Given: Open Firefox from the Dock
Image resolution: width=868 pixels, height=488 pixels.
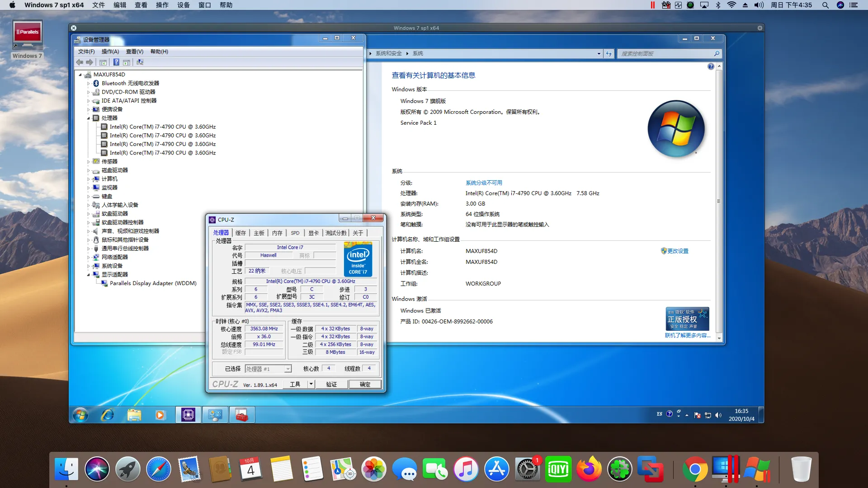Looking at the screenshot, I should click(x=589, y=469).
